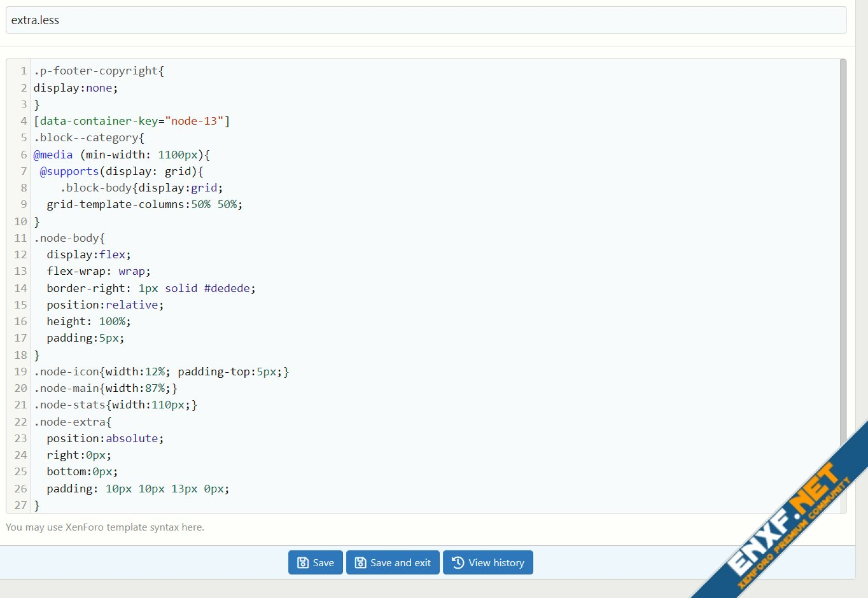Click the hint 'You may use XenForo template syntax here.'
The height and width of the screenshot is (598, 868).
[105, 527]
